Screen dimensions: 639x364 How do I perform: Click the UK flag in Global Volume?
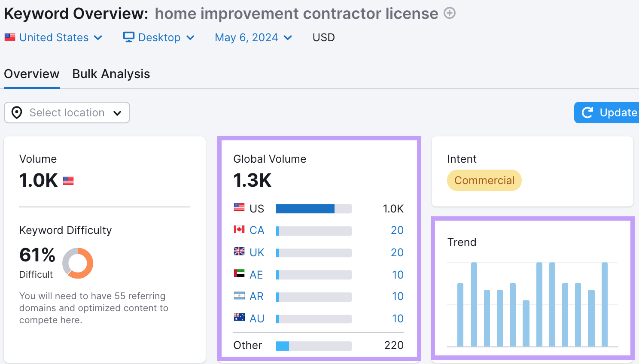click(x=239, y=252)
